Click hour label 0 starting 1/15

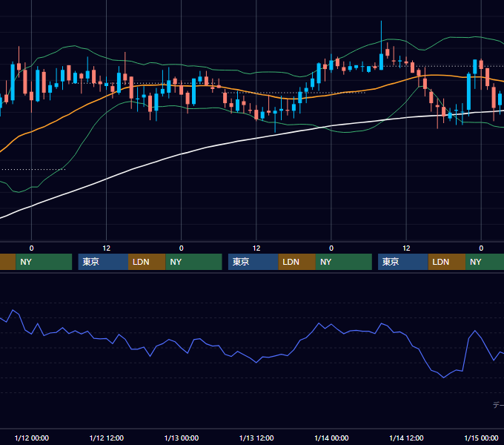click(481, 248)
